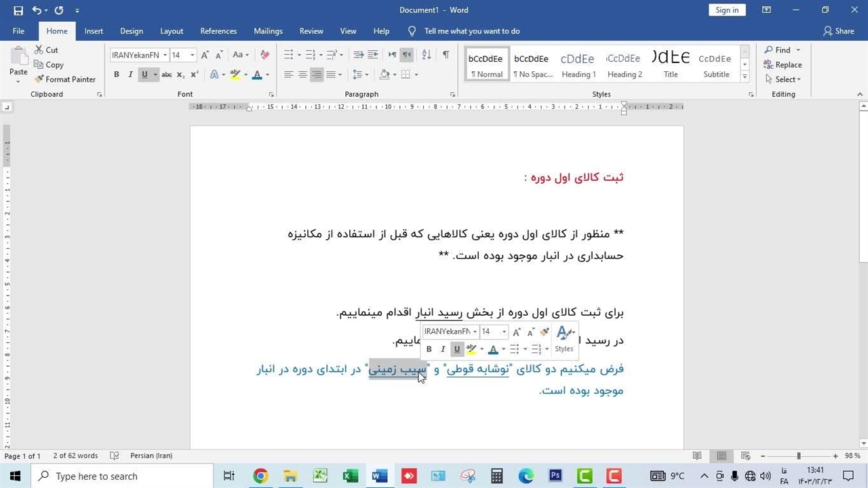Apply yellow Text Highlight Color in the ribbon
This screenshot has height=488, width=868.
coord(235,75)
